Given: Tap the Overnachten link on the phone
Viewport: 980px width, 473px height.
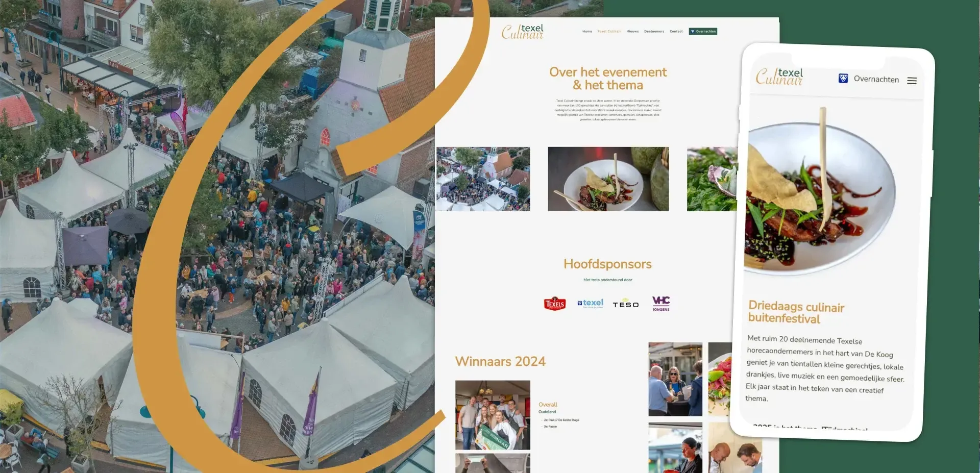Looking at the screenshot, I should 876,79.
